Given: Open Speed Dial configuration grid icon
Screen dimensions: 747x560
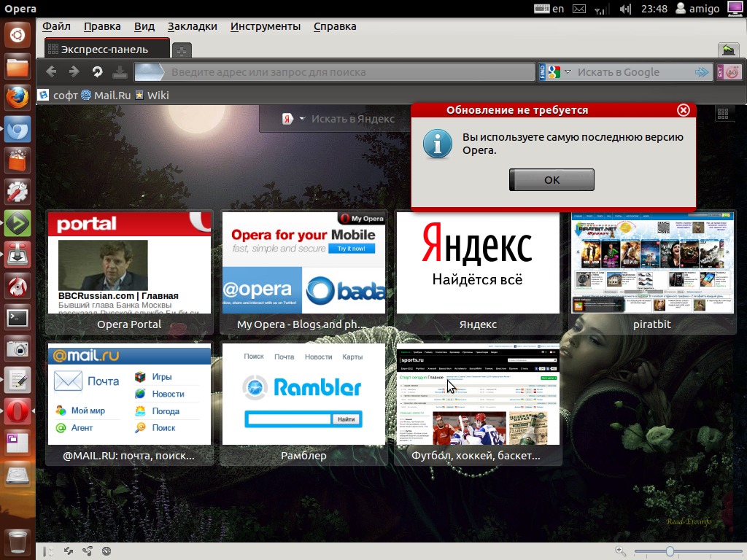Looking at the screenshot, I should [x=723, y=113].
